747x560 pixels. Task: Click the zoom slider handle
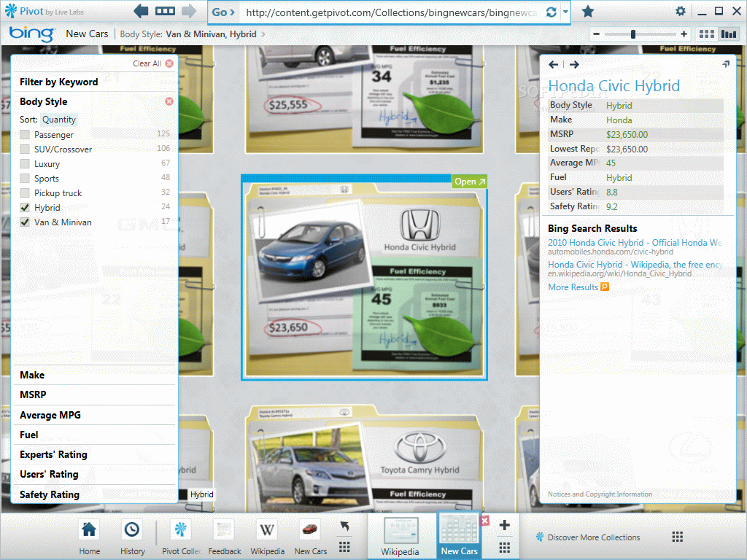click(632, 34)
